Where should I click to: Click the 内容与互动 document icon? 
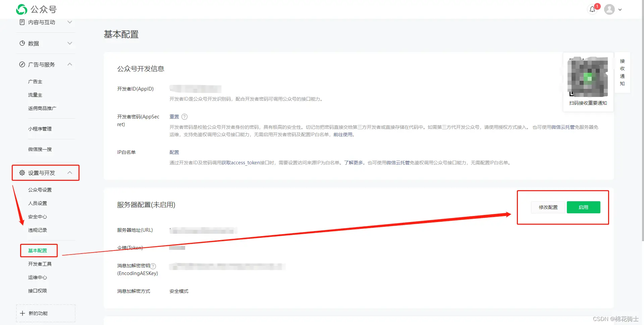[22, 22]
